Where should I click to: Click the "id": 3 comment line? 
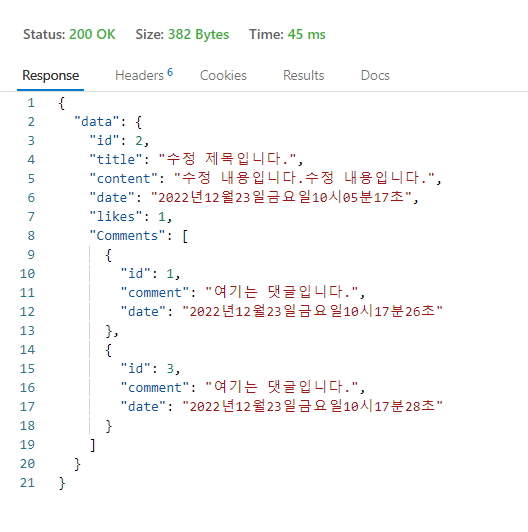(x=150, y=368)
